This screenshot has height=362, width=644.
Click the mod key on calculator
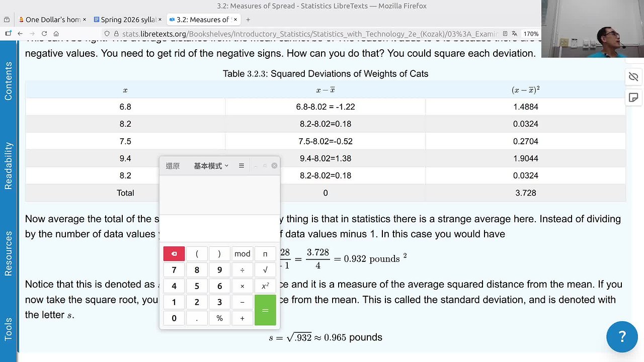[x=242, y=254]
